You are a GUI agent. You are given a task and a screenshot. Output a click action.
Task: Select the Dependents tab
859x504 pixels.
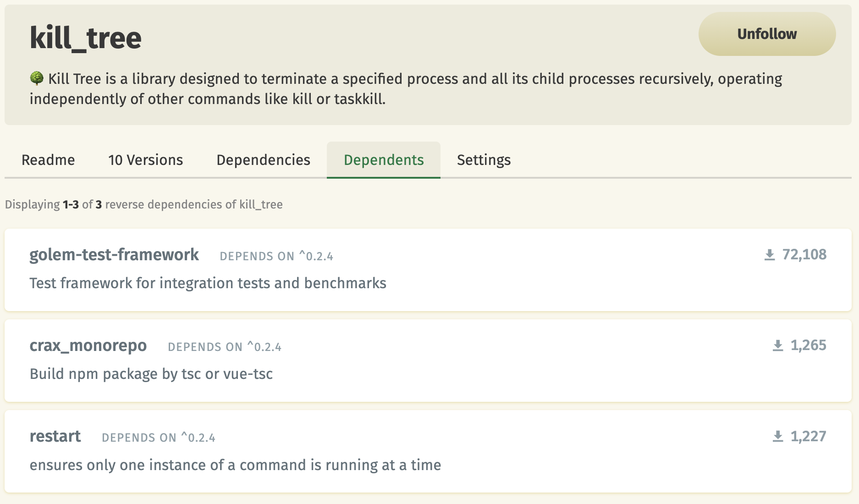384,160
